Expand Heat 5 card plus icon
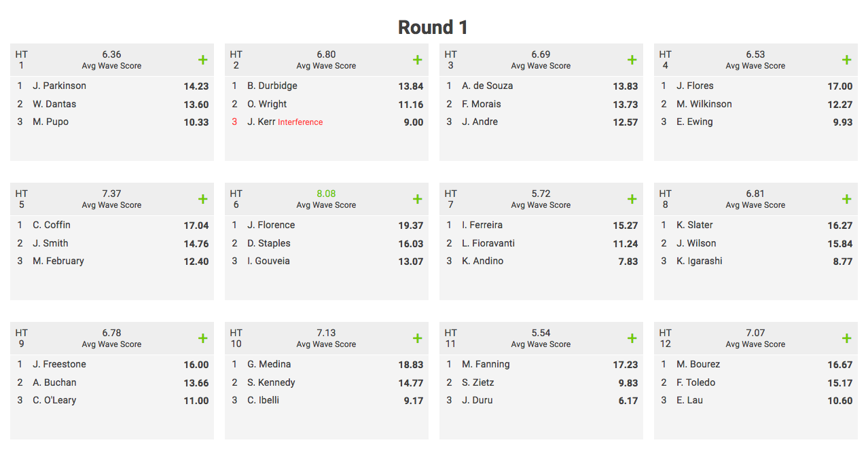This screenshot has height=453, width=868. pos(202,199)
